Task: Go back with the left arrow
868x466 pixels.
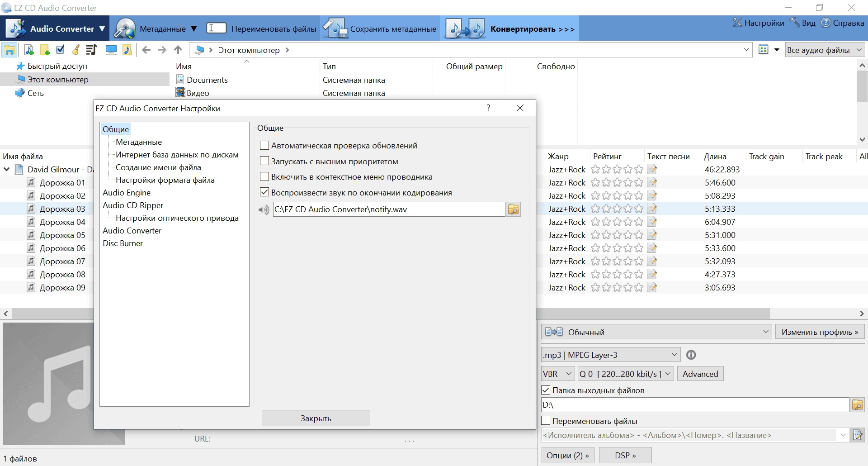Action: [x=146, y=50]
